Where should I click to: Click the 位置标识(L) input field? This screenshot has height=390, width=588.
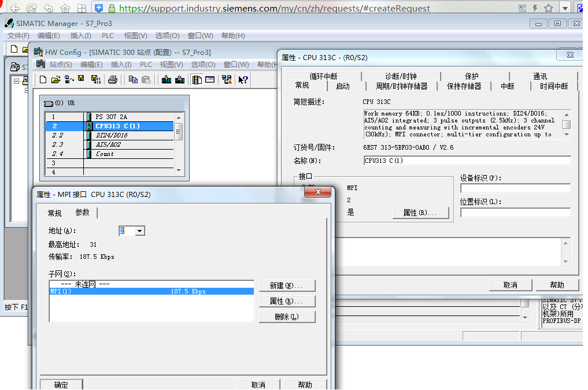[515, 213]
